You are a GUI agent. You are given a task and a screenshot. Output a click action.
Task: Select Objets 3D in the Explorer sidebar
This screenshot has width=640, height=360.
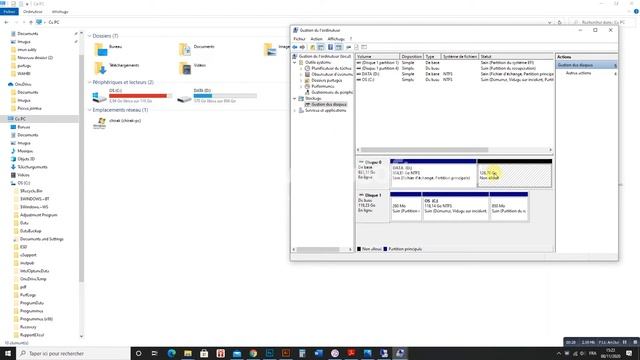click(26, 159)
